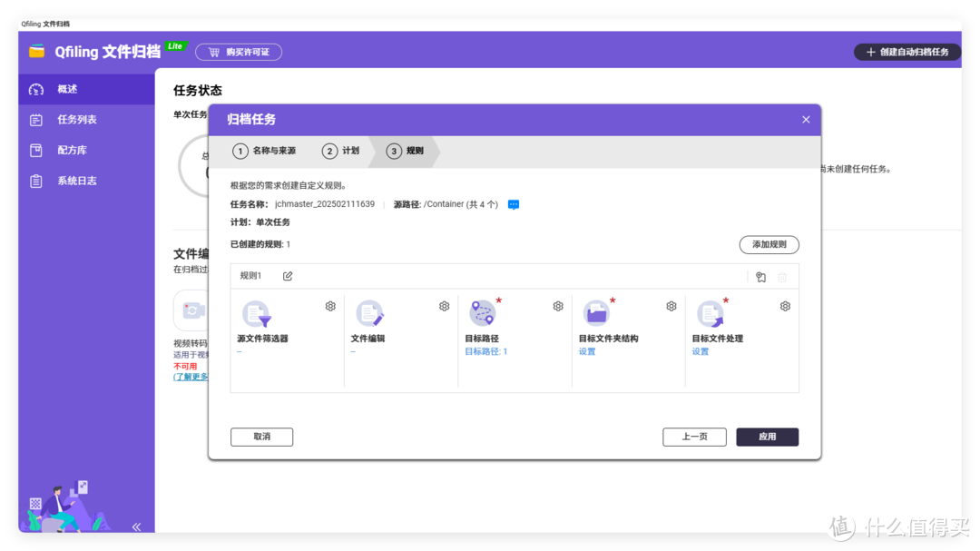Click the save-as-recipe icon in rule header

point(760,277)
